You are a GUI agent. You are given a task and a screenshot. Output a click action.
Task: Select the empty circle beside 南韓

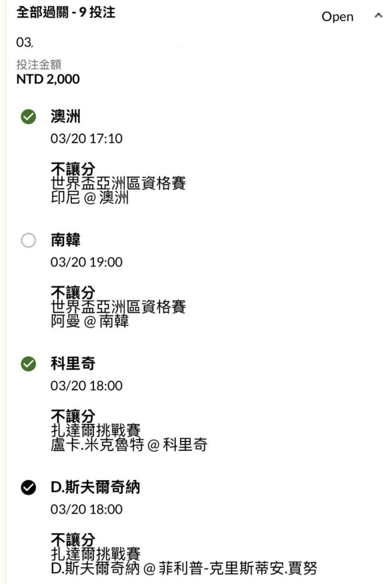(x=28, y=240)
